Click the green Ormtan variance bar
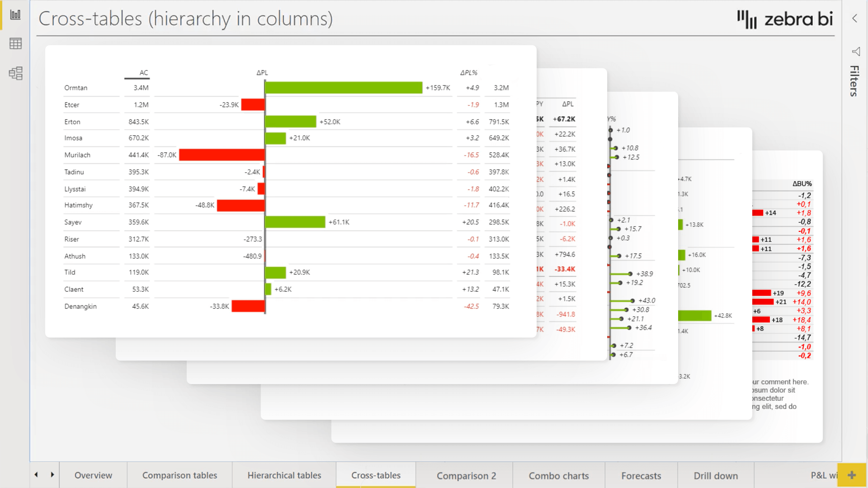This screenshot has width=868, height=488. pos(344,88)
